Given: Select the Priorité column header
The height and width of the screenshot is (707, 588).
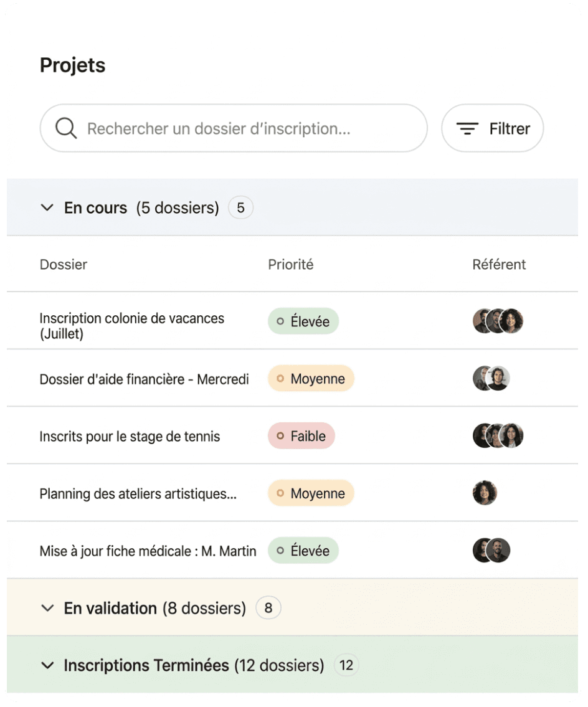Looking at the screenshot, I should click(x=290, y=264).
